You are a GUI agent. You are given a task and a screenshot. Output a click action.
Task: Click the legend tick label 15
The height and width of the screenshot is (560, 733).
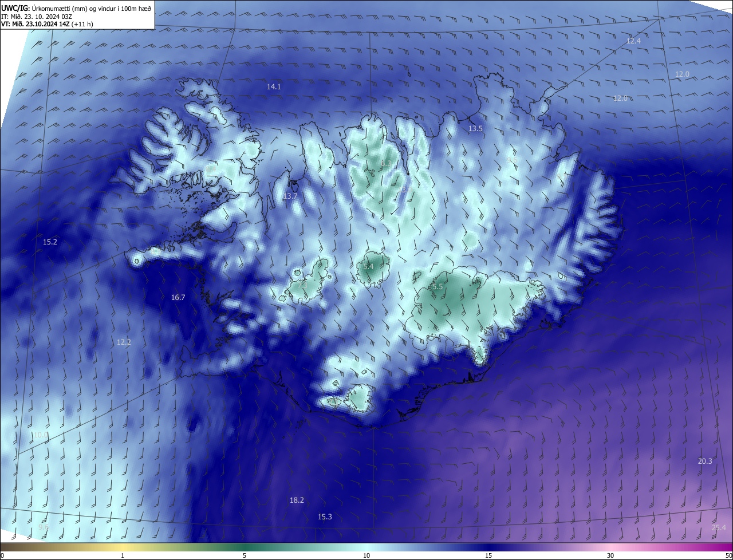pos(488,555)
